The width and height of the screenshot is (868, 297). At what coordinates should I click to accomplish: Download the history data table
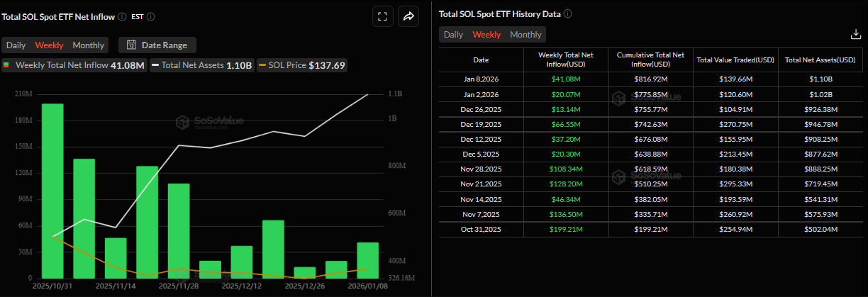click(x=855, y=34)
